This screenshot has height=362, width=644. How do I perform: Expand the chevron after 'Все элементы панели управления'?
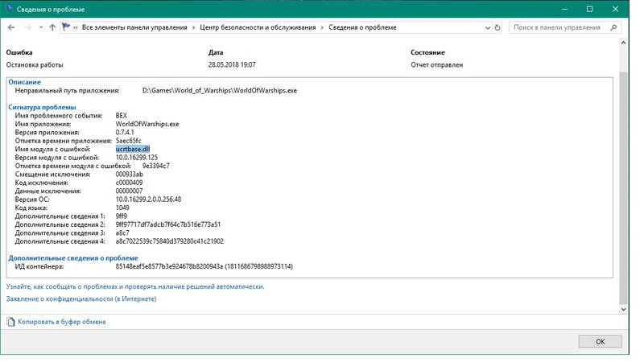(193, 27)
